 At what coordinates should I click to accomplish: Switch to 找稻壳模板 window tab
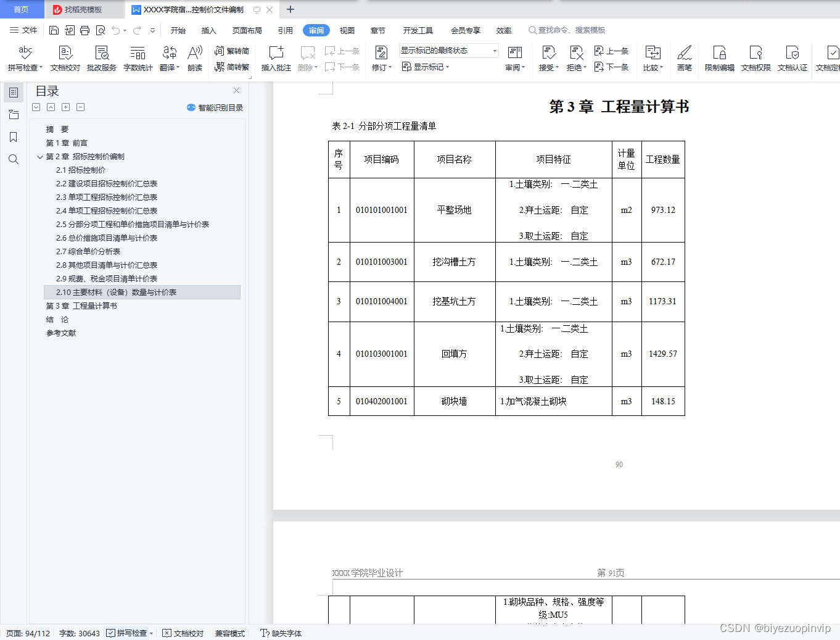(83, 10)
